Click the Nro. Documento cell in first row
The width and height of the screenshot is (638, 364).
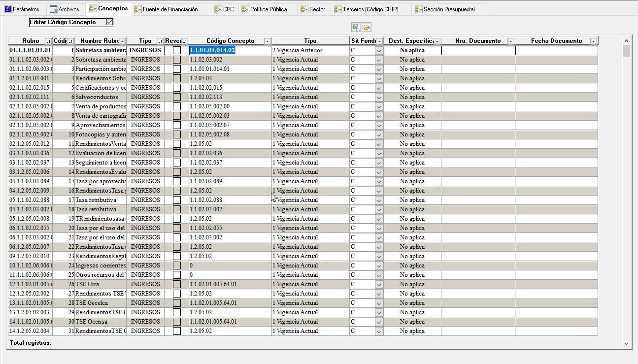coord(477,50)
